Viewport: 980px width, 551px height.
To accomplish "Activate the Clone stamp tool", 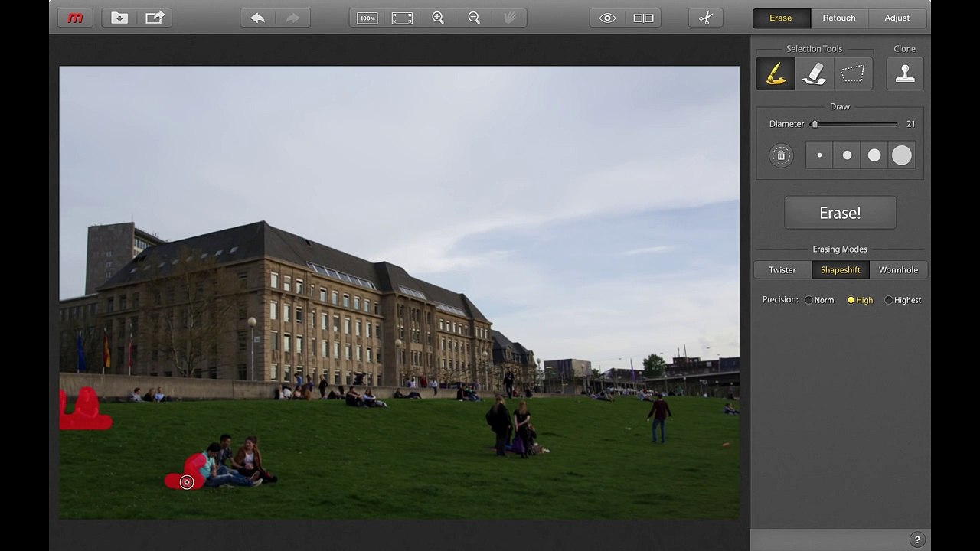I will coord(905,73).
